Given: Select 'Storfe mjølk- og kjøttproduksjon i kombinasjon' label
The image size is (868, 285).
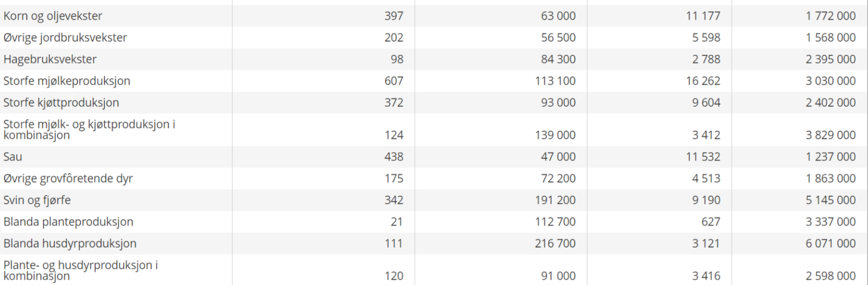Looking at the screenshot, I should (89, 129).
